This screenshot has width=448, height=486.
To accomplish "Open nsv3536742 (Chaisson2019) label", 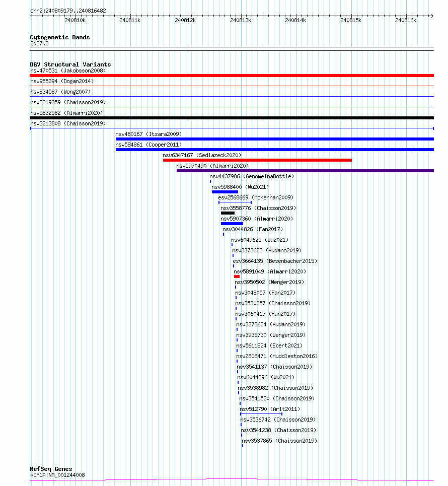I will [x=278, y=419].
